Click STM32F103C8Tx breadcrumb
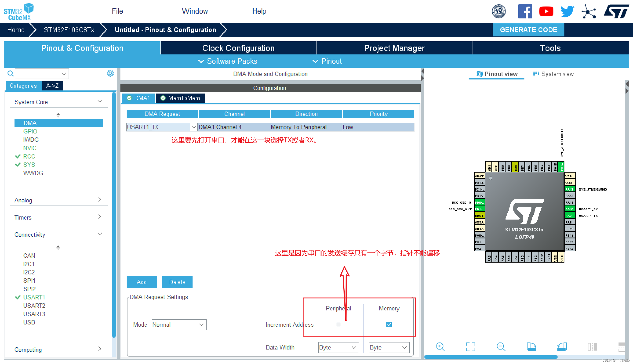The width and height of the screenshot is (633, 364). tap(69, 30)
